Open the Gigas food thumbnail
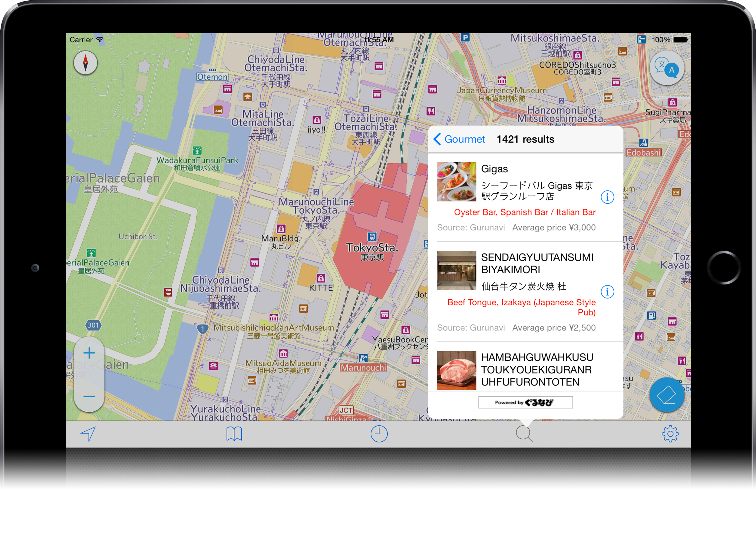Image resolution: width=756 pixels, height=535 pixels. (x=456, y=181)
